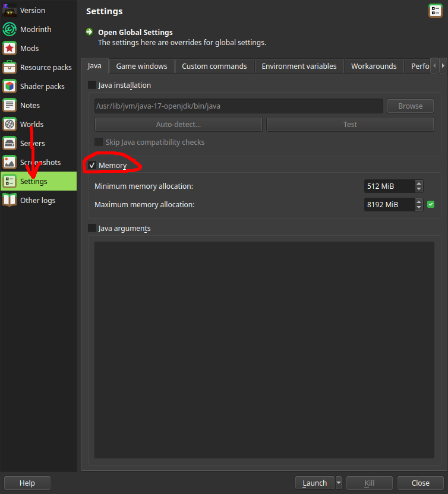Open the Launch button dropdown arrow
Viewport: 448px width, 494px height.
339,483
